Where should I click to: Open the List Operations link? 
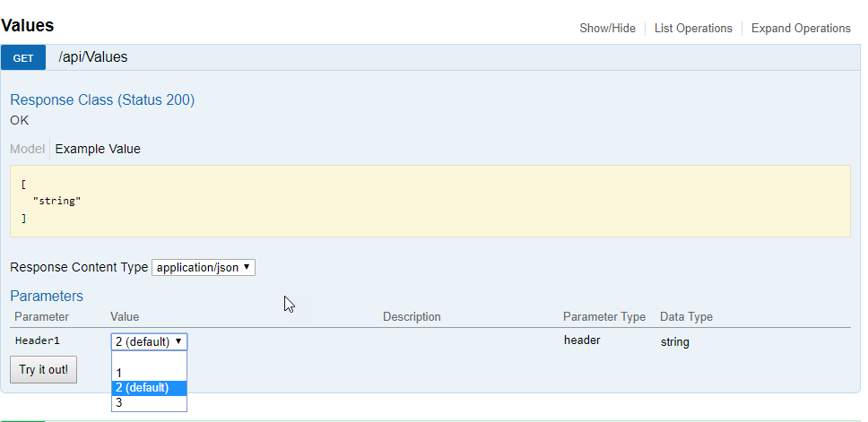coord(693,29)
